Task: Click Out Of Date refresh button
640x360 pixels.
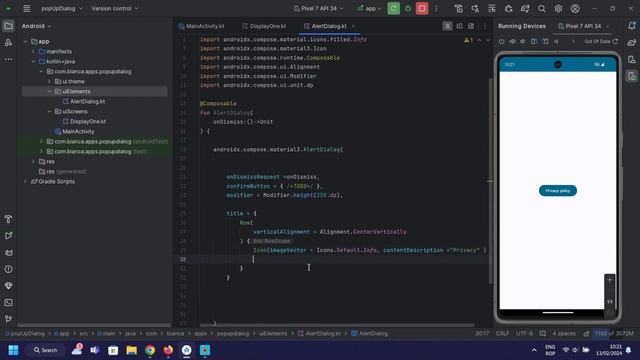Action: [x=601, y=41]
